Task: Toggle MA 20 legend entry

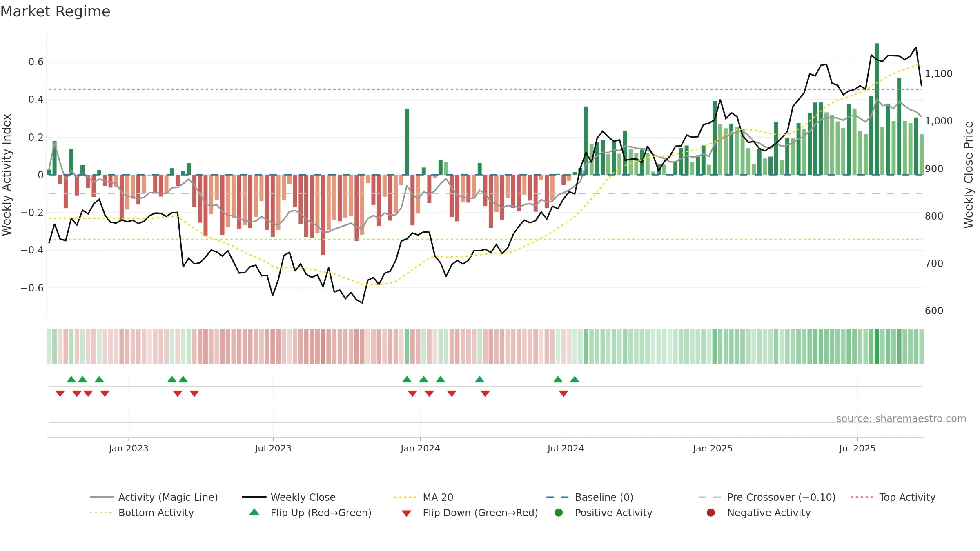Action: (x=423, y=497)
